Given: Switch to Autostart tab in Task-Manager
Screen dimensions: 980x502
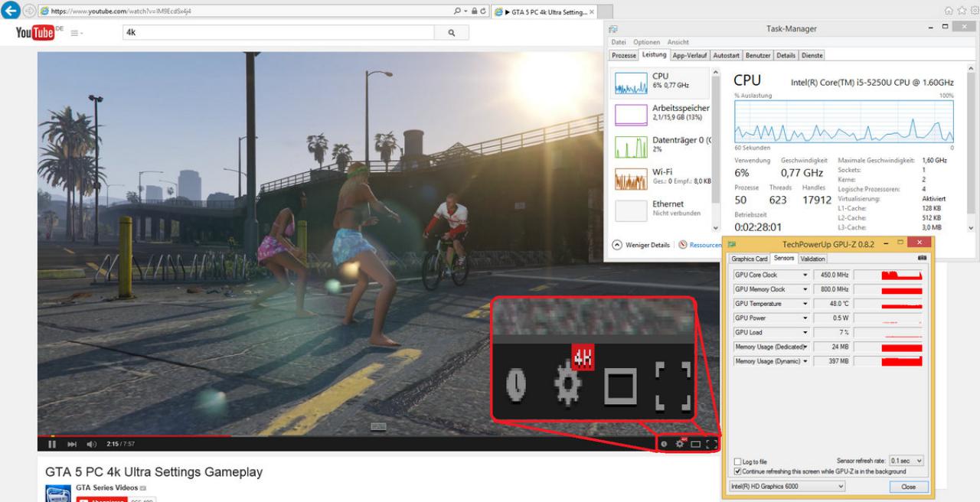Looking at the screenshot, I should point(727,55).
